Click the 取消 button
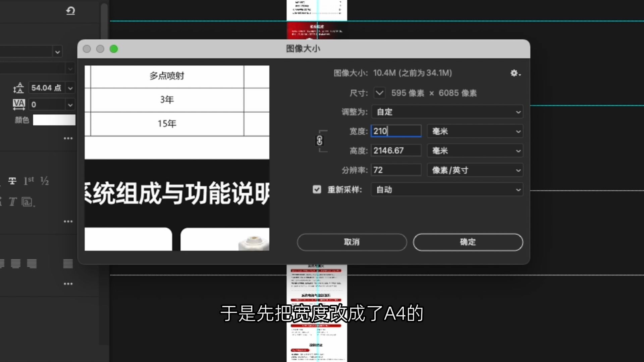 pos(352,242)
